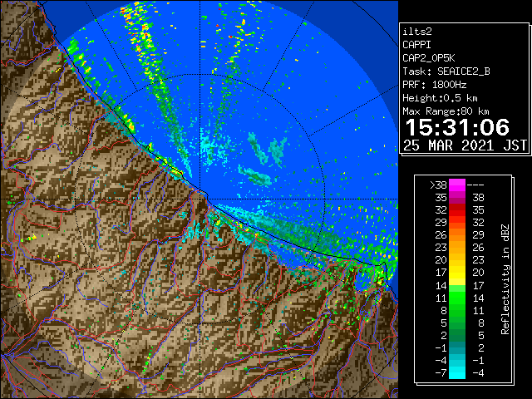Viewport: 532px width, 399px height.
Task: Click the green 8 to 11 dBZ swatch
Action: click(x=457, y=310)
